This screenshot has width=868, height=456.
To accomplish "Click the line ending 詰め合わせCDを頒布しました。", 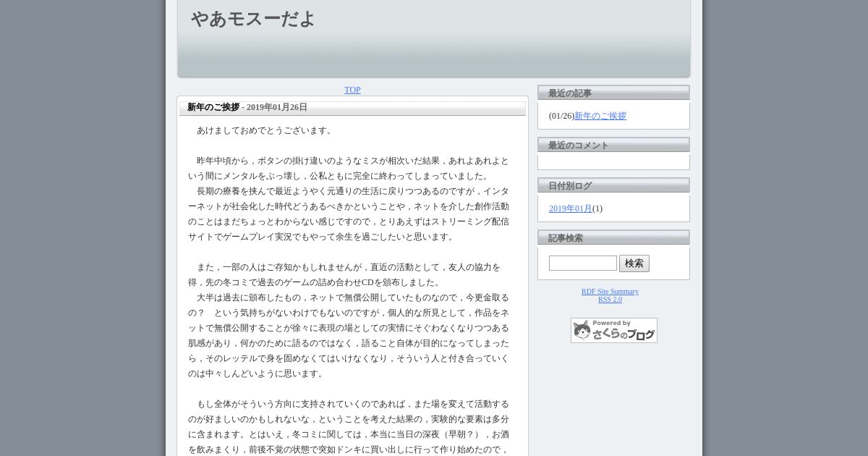I will pos(315,282).
